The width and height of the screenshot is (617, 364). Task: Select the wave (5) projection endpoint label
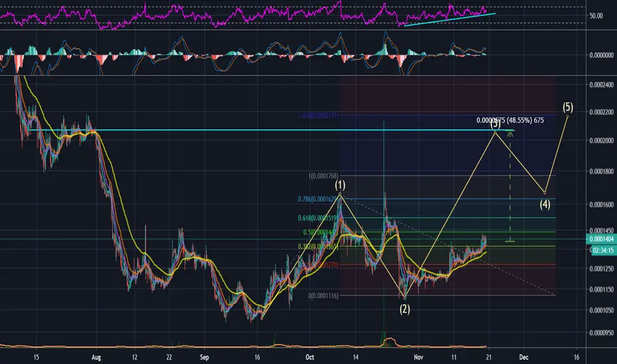tap(568, 107)
